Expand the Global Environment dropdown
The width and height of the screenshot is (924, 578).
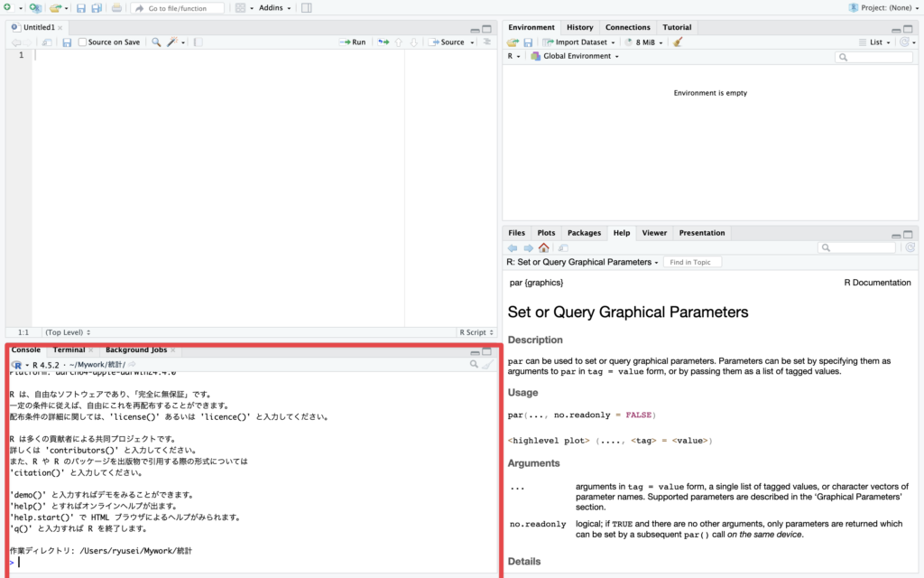click(579, 56)
